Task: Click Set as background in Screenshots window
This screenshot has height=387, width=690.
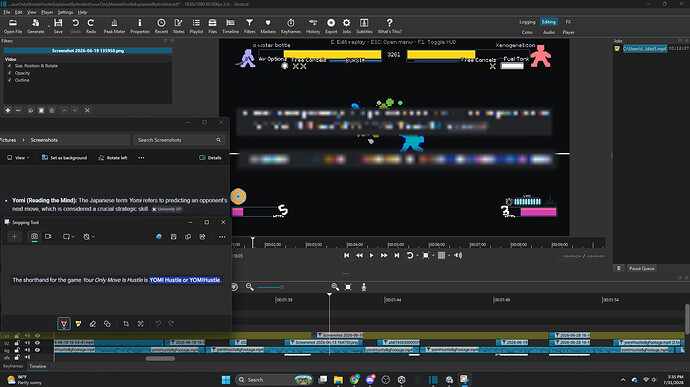Action: tap(64, 158)
